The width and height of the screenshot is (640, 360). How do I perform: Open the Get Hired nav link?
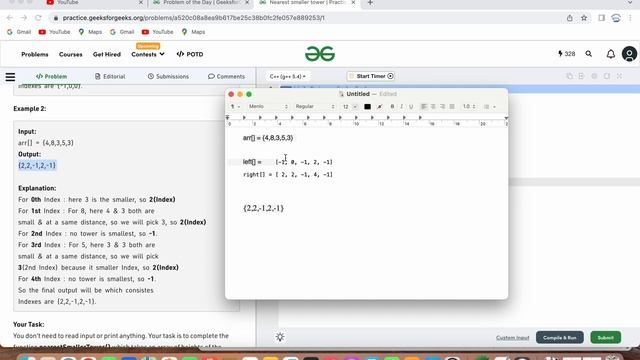pos(107,54)
